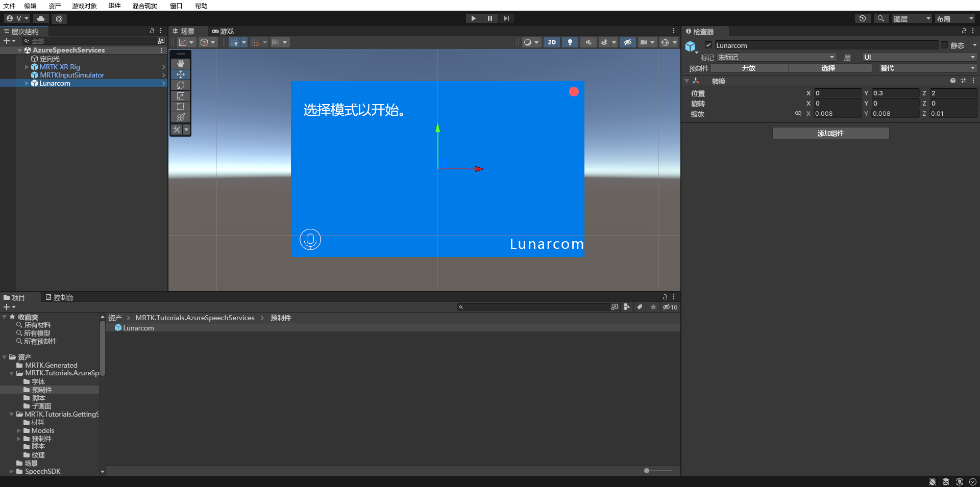
Task: Select the Rect transform tool
Action: [181, 107]
